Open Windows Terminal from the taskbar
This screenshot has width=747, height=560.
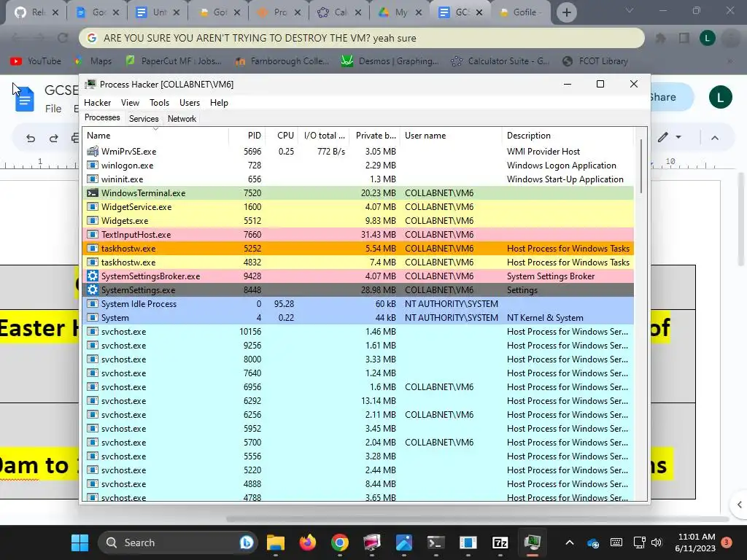tap(436, 542)
